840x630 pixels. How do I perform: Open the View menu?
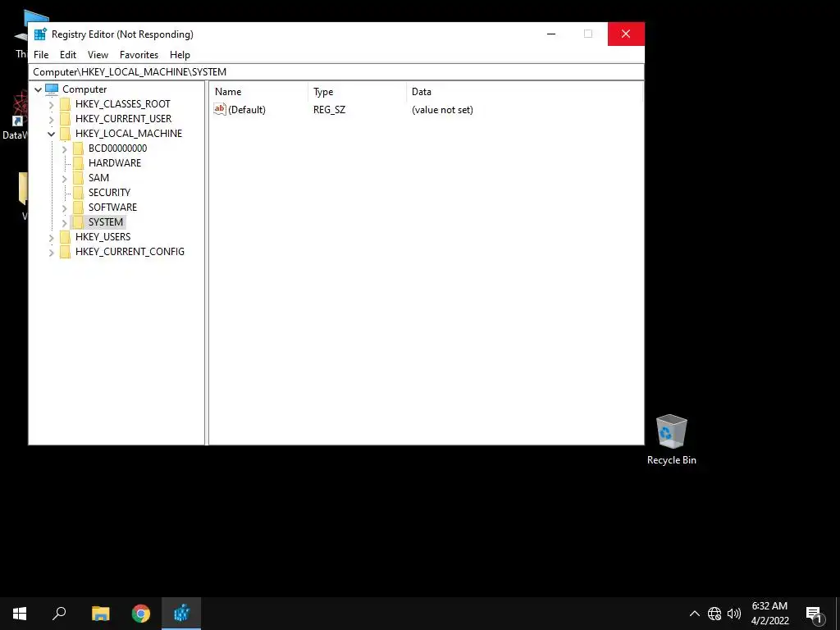coord(98,55)
